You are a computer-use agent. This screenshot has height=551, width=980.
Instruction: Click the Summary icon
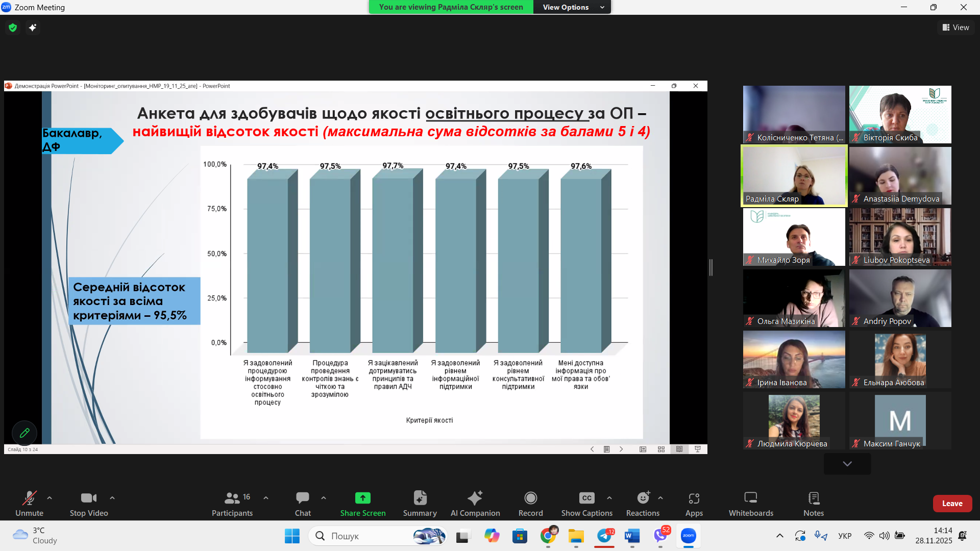(x=420, y=498)
